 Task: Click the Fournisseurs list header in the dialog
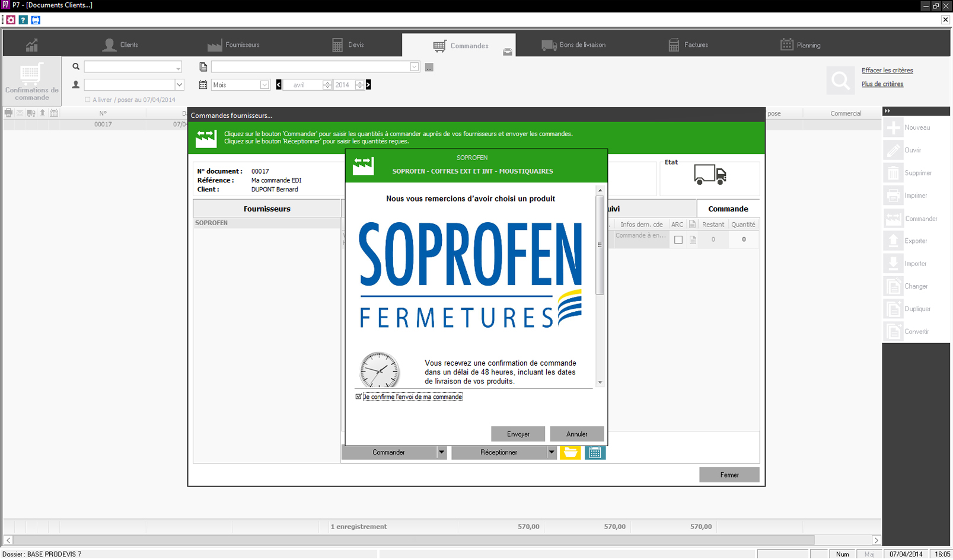(267, 209)
